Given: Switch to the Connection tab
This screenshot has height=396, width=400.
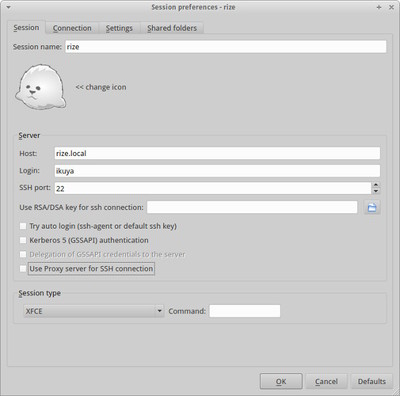Looking at the screenshot, I should pyautogui.click(x=72, y=28).
